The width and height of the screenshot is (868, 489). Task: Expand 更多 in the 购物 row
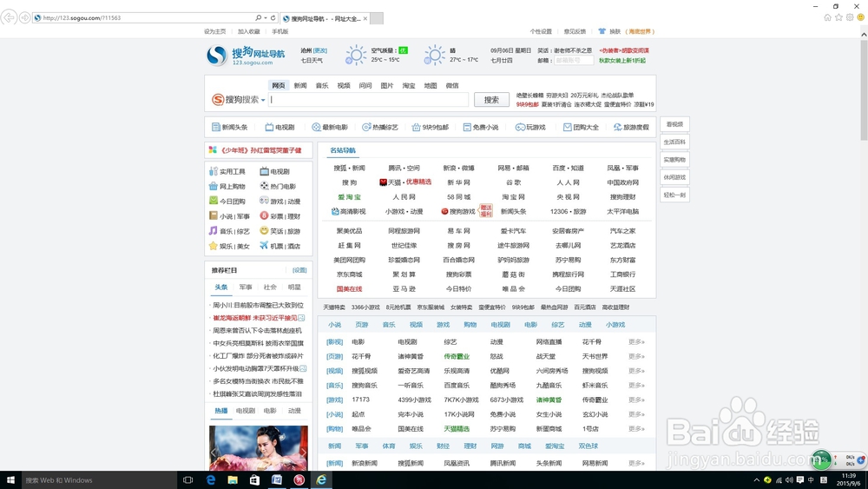pos(636,429)
